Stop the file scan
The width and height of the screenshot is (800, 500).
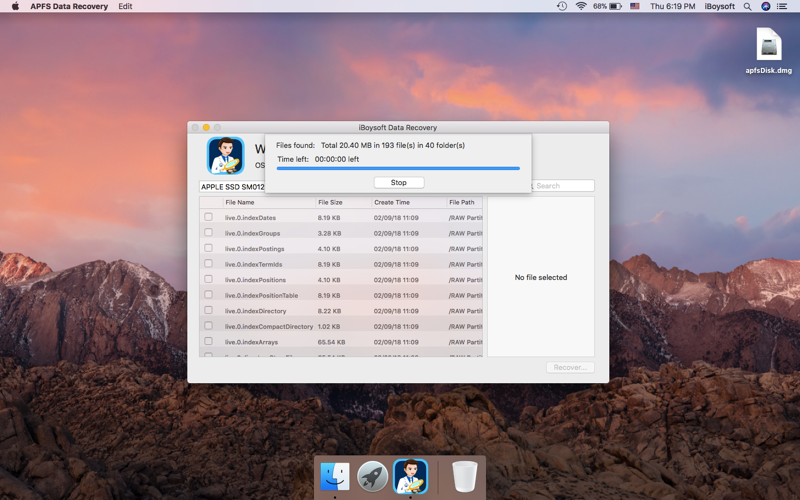pyautogui.click(x=398, y=183)
